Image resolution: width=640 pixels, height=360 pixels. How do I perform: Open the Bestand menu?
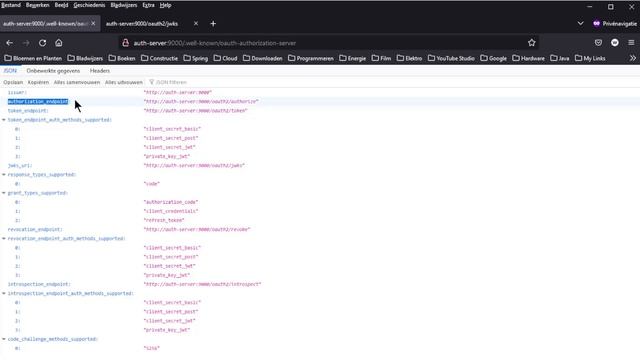tap(11, 5)
